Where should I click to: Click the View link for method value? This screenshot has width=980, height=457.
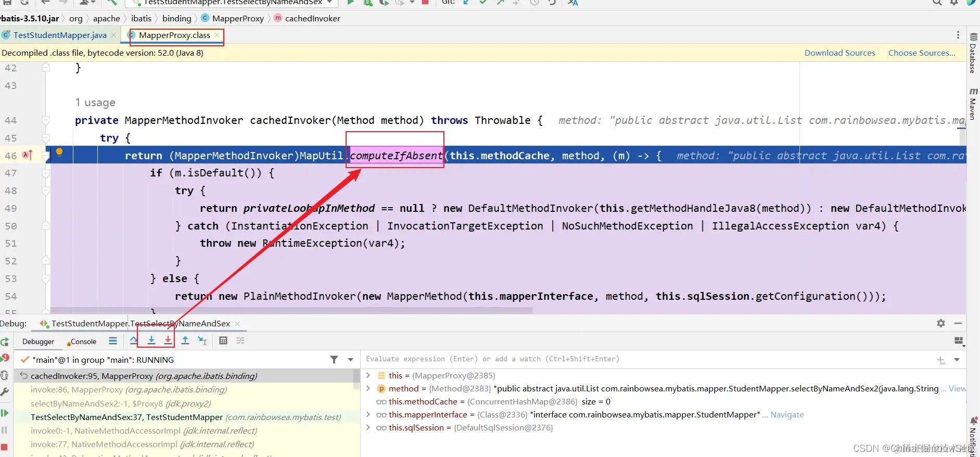click(957, 388)
